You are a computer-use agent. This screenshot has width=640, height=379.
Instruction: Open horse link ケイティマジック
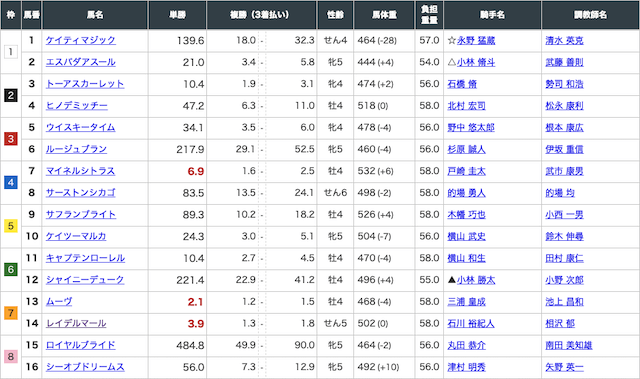tap(80, 40)
